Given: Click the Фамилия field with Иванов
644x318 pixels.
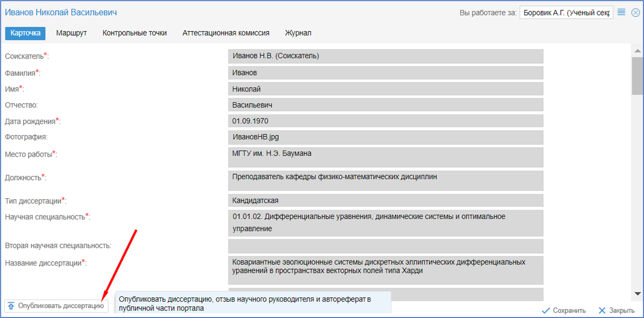Looking at the screenshot, I should pyautogui.click(x=385, y=73).
